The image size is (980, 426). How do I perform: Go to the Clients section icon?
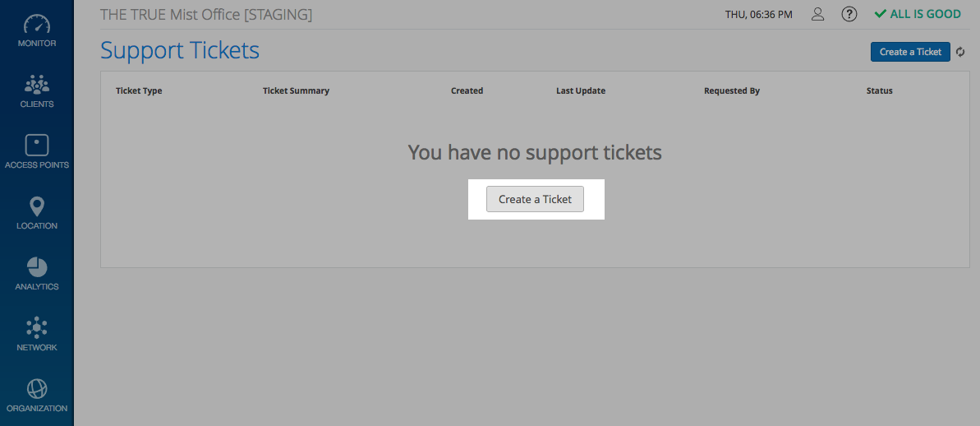[x=37, y=85]
